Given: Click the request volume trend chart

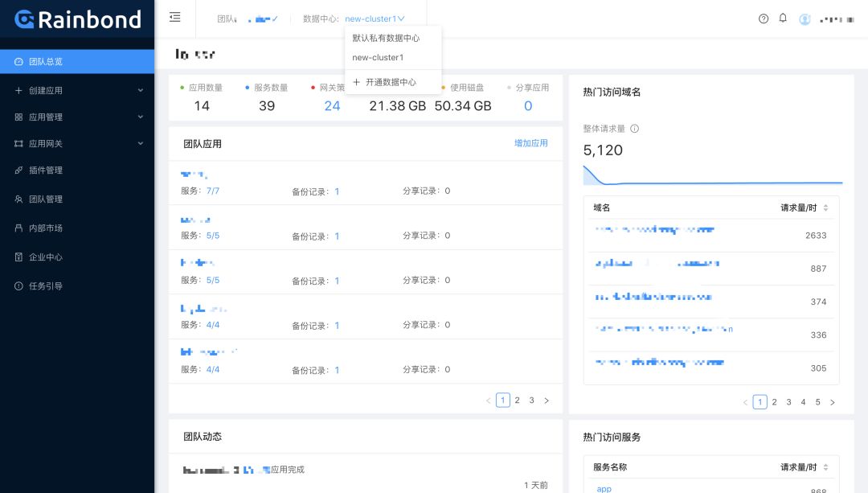Looking at the screenshot, I should [x=712, y=175].
